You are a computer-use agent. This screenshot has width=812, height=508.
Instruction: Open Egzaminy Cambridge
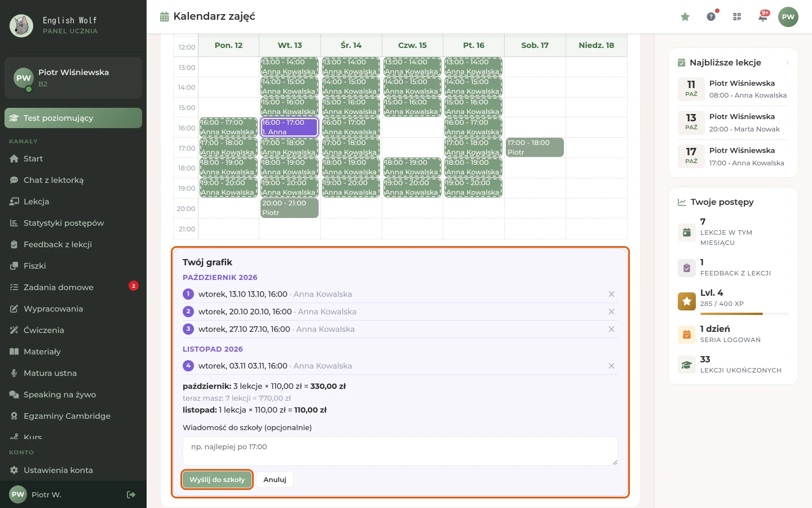(73, 416)
